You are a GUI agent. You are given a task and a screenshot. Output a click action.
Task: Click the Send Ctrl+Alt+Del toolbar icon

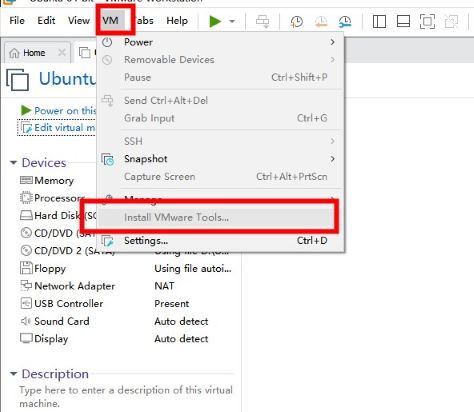262,22
